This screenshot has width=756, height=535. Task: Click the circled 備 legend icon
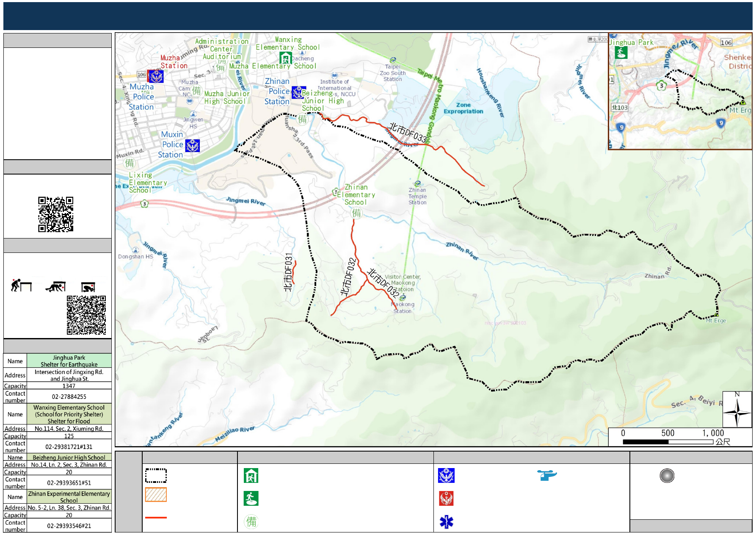[251, 521]
